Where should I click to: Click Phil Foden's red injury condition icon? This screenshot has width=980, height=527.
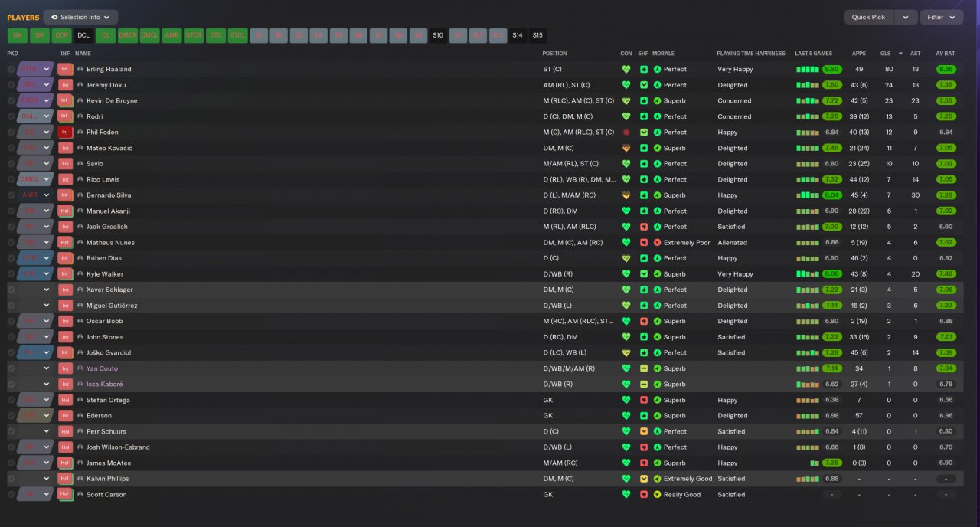point(626,133)
